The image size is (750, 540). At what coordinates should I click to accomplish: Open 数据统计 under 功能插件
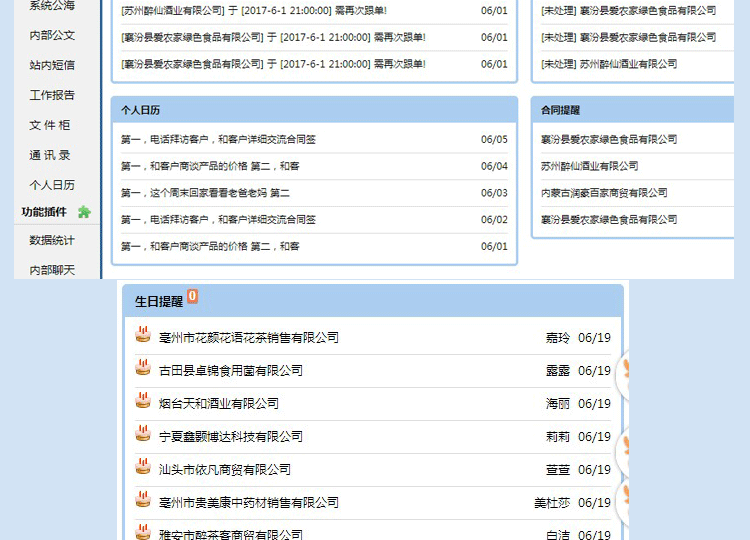coord(52,240)
